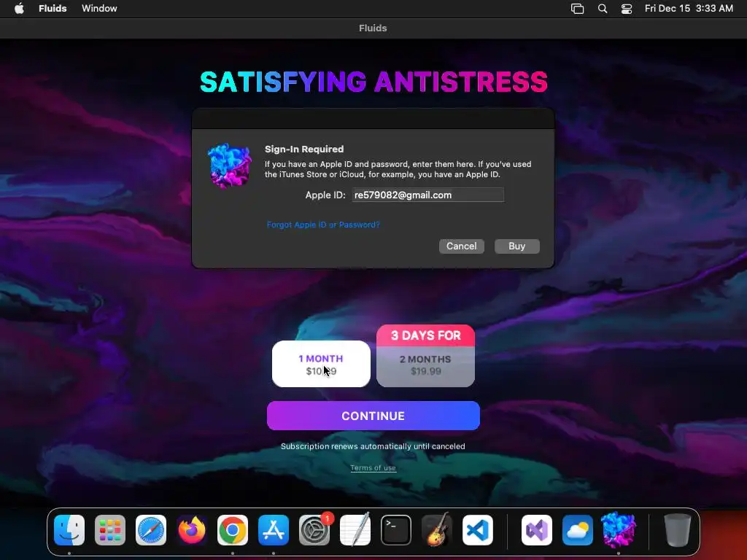Open Forgot Apple ID or Password link
Viewport: 747px width, 560px height.
click(x=323, y=225)
